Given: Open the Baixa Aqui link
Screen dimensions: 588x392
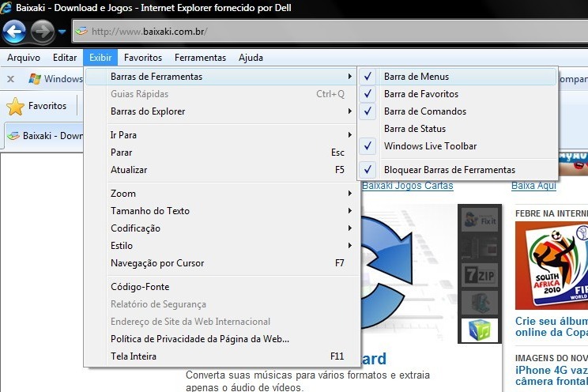Looking at the screenshot, I should tap(533, 186).
